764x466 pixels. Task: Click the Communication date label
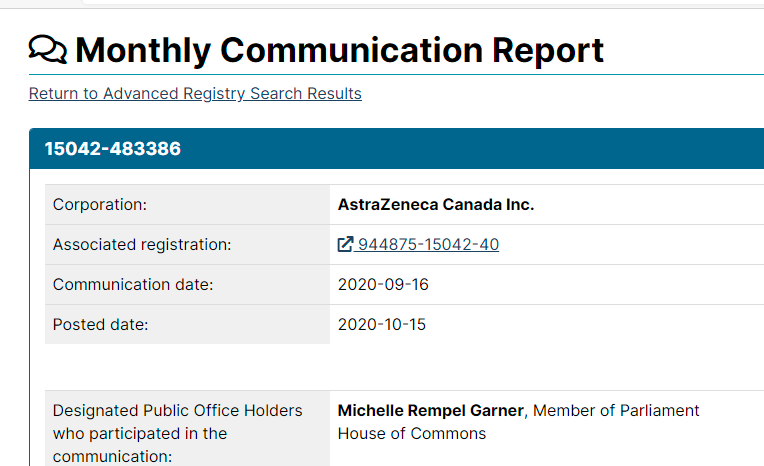(x=133, y=285)
